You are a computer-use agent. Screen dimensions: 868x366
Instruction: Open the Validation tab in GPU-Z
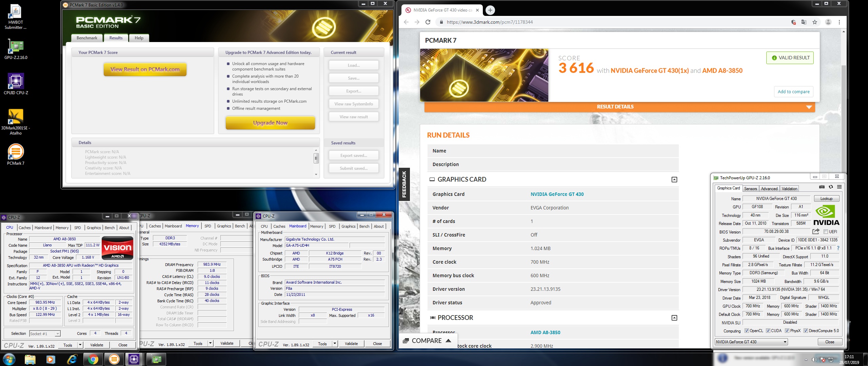(789, 189)
